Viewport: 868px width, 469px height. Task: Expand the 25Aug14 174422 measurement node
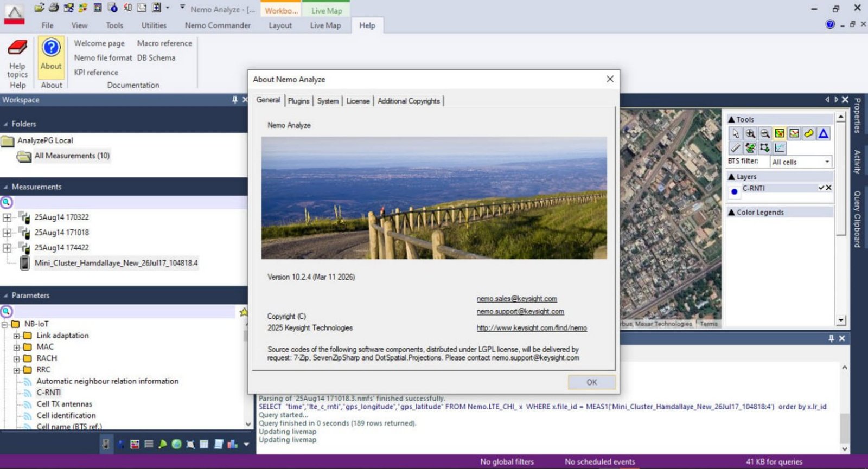click(x=7, y=248)
